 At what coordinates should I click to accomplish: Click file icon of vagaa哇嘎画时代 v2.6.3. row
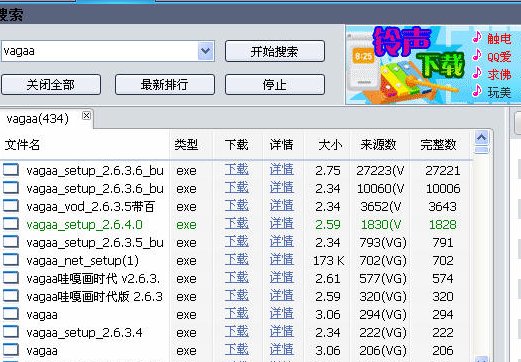click(x=11, y=278)
